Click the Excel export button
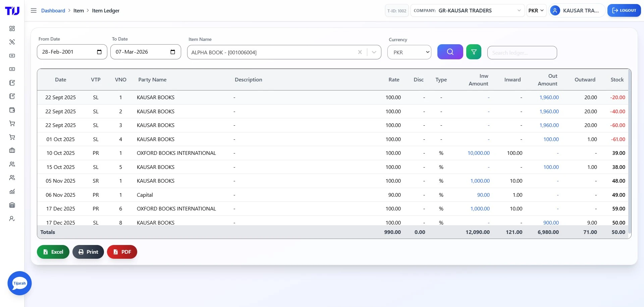This screenshot has height=307, width=644. pos(53,252)
